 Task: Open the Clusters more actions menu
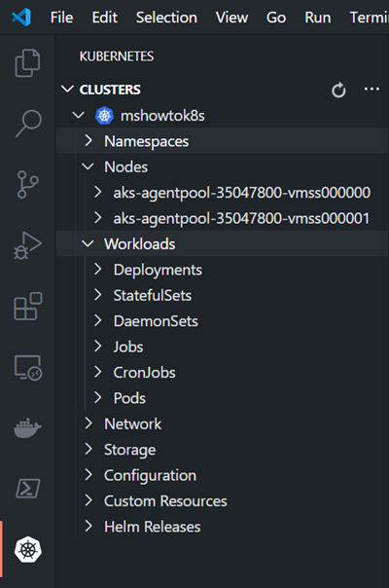click(371, 90)
